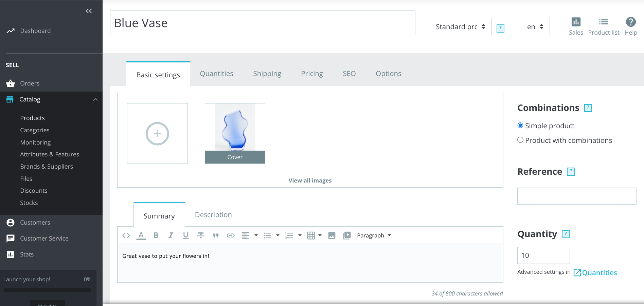The image size is (644, 306).
Task: Insert an image via editor toolbar icon
Action: click(x=332, y=235)
